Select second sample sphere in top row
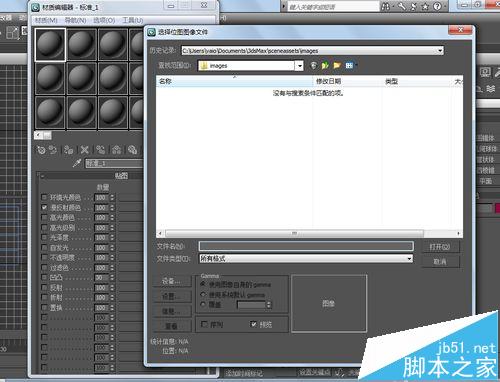The width and height of the screenshot is (500, 382). (x=82, y=45)
